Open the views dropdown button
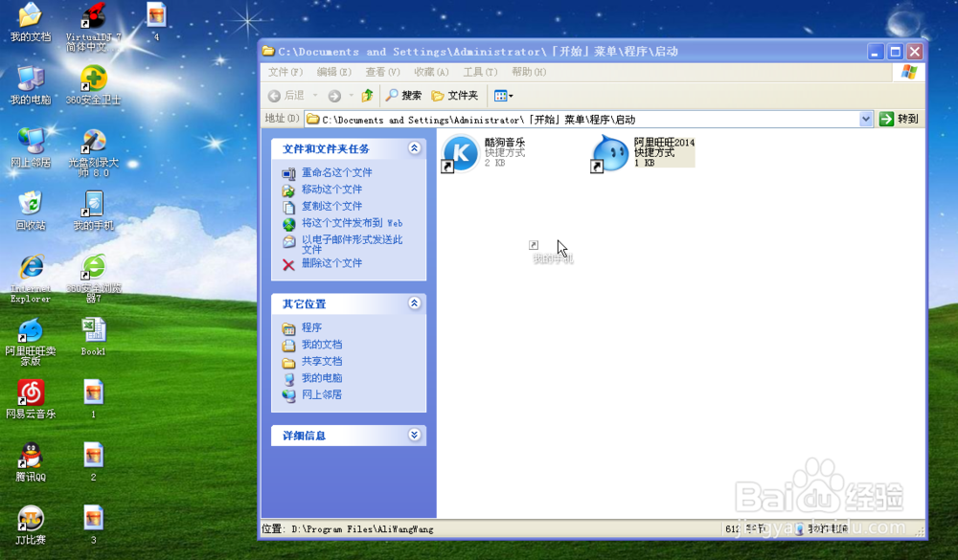Image resolution: width=958 pixels, height=560 pixels. pyautogui.click(x=504, y=96)
